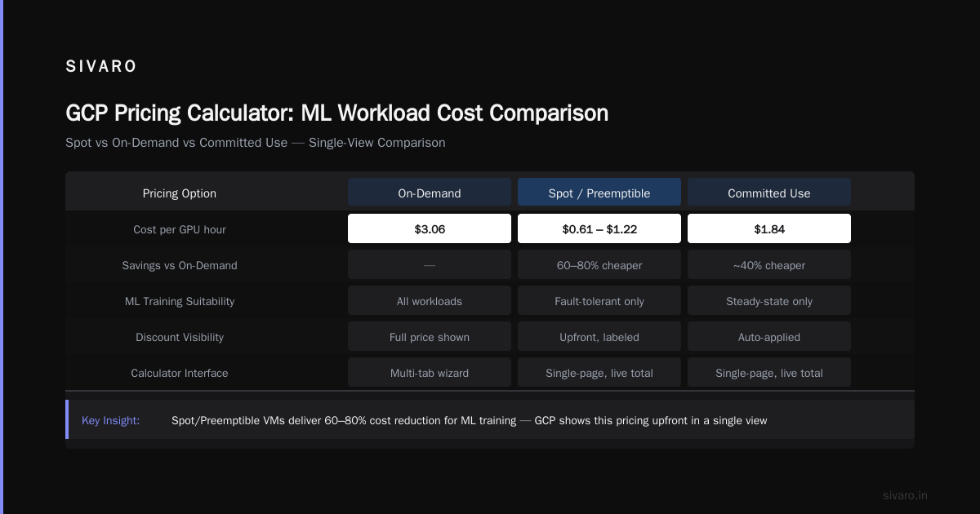The height and width of the screenshot is (514, 980).
Task: Click the ~40% cheaper cell
Action: tap(769, 265)
